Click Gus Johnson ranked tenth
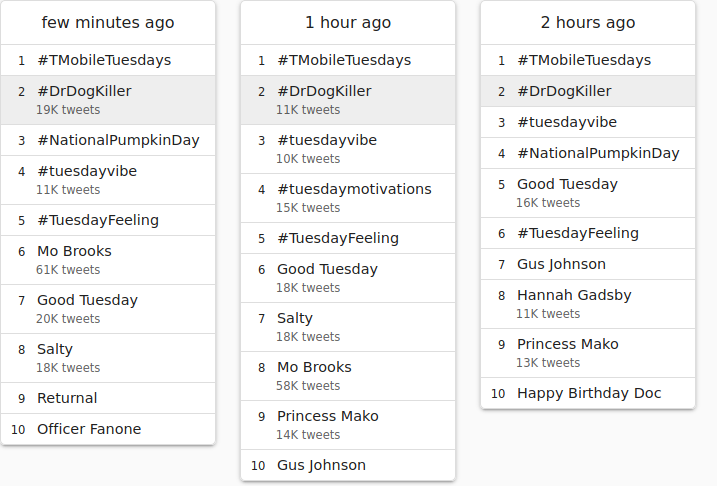This screenshot has height=486, width=717. [348, 465]
